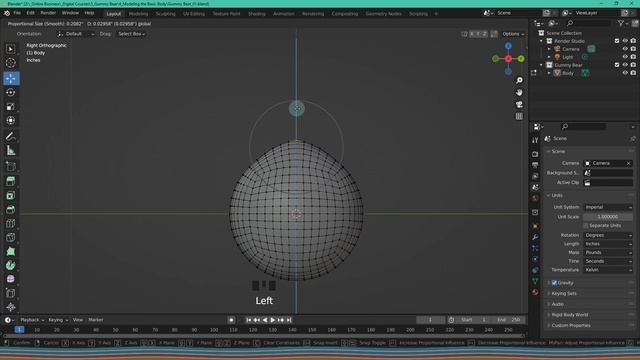The image size is (640, 360).
Task: Jump to the timeline end frame
Action: [x=289, y=320]
